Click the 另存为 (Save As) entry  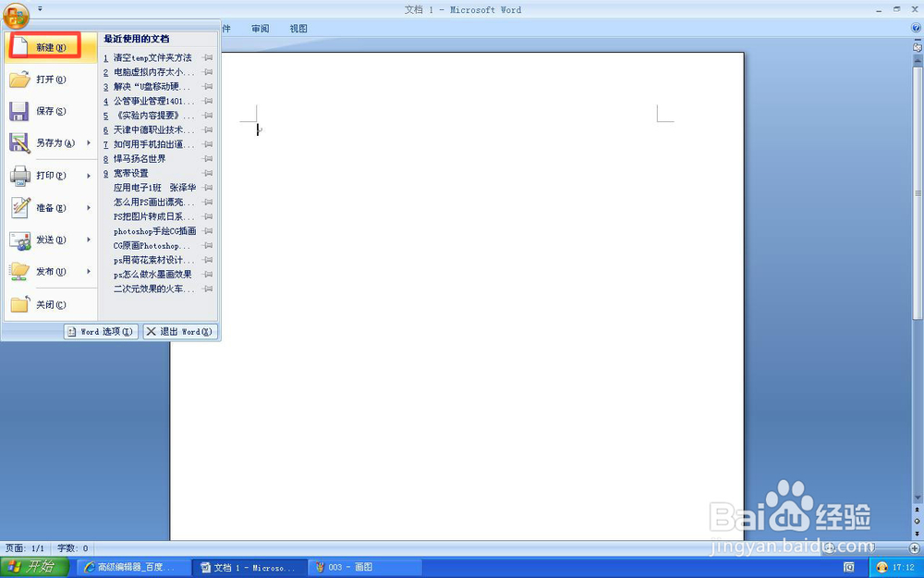coord(43,142)
